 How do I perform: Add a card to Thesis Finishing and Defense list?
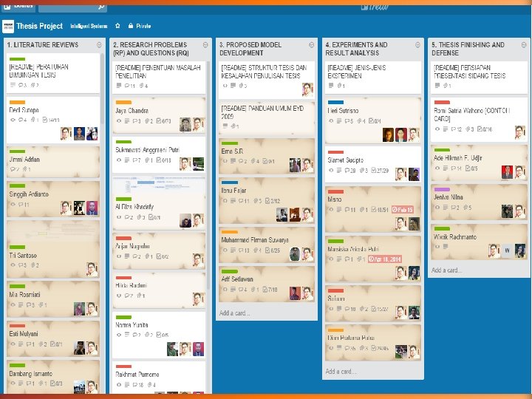(x=447, y=270)
